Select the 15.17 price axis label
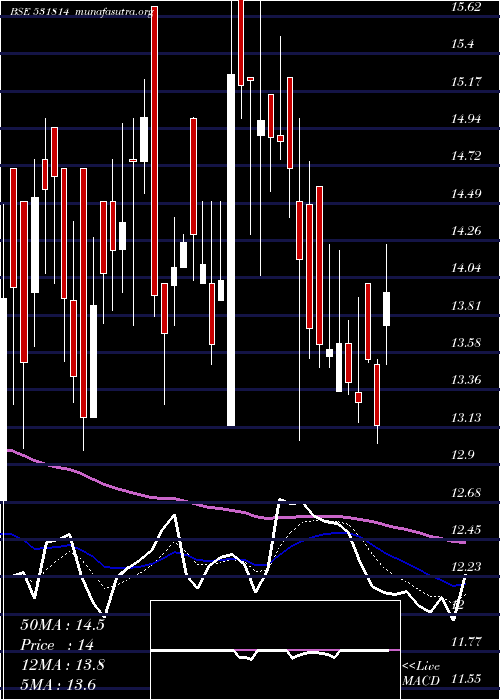This screenshot has width=500, height=700. tap(467, 82)
